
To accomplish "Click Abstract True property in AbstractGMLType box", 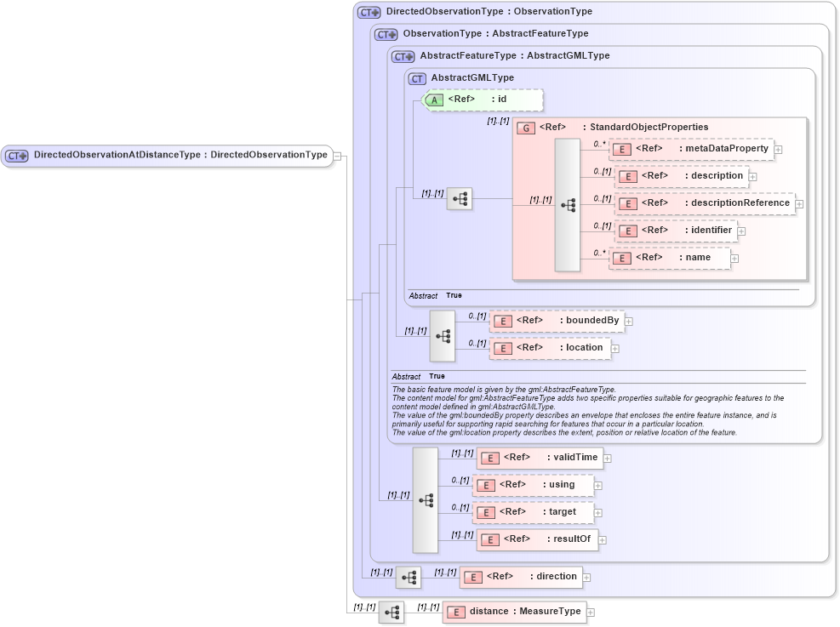I will [x=435, y=295].
